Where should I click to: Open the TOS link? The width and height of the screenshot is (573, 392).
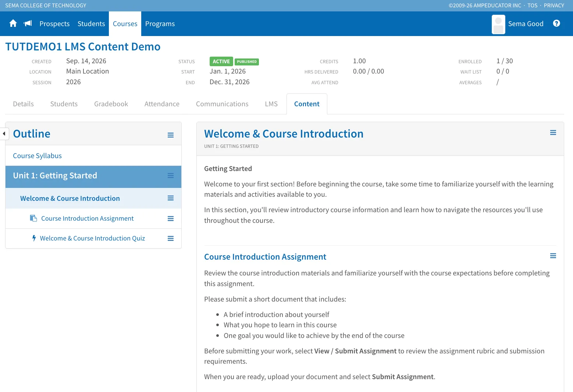(x=532, y=6)
